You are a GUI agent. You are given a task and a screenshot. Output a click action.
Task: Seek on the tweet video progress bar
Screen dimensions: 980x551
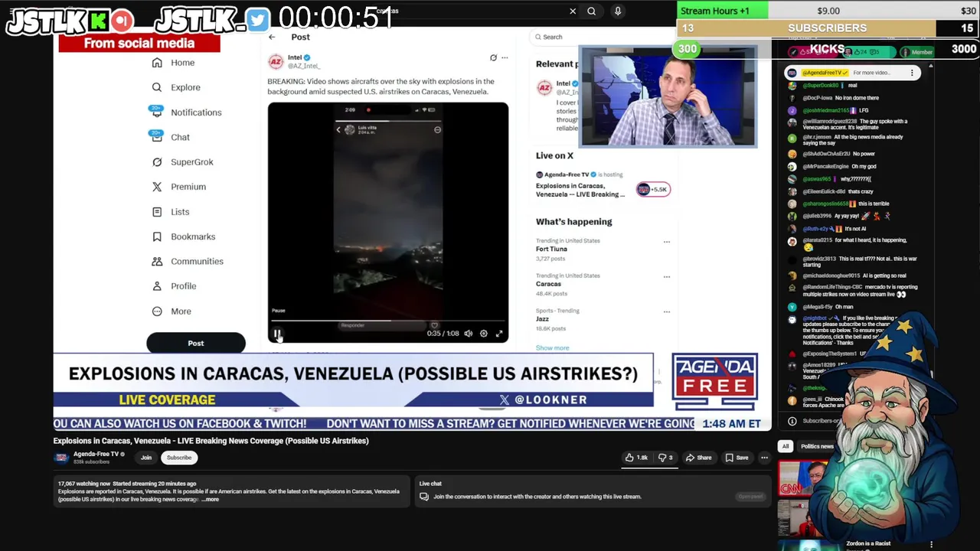click(x=387, y=321)
